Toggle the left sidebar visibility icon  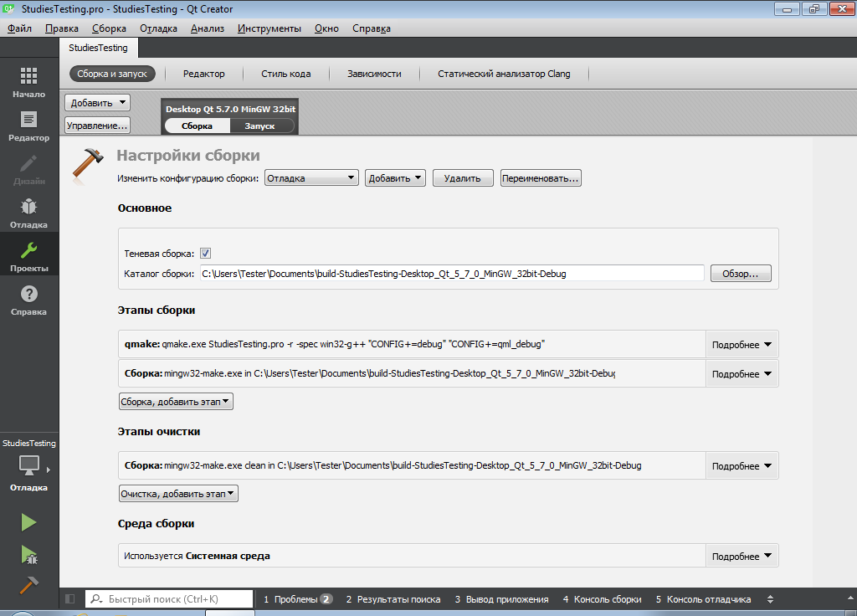[x=70, y=599]
